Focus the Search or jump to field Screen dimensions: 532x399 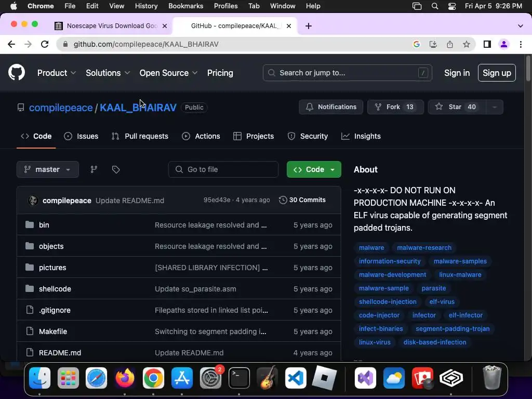coord(348,73)
